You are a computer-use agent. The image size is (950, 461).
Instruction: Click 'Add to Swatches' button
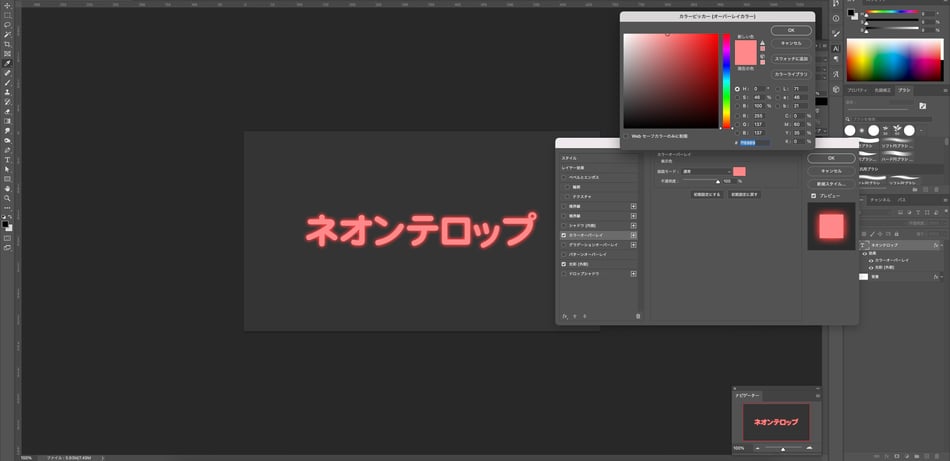coord(791,58)
